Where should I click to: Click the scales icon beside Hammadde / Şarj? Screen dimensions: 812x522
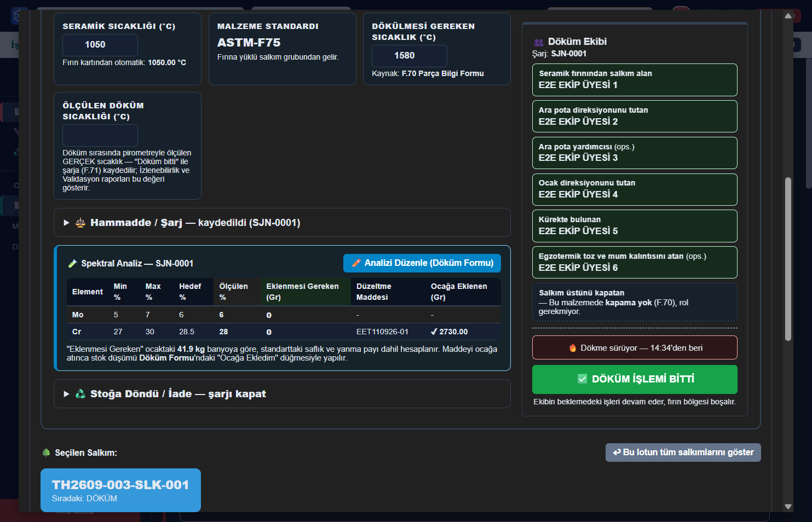(80, 223)
